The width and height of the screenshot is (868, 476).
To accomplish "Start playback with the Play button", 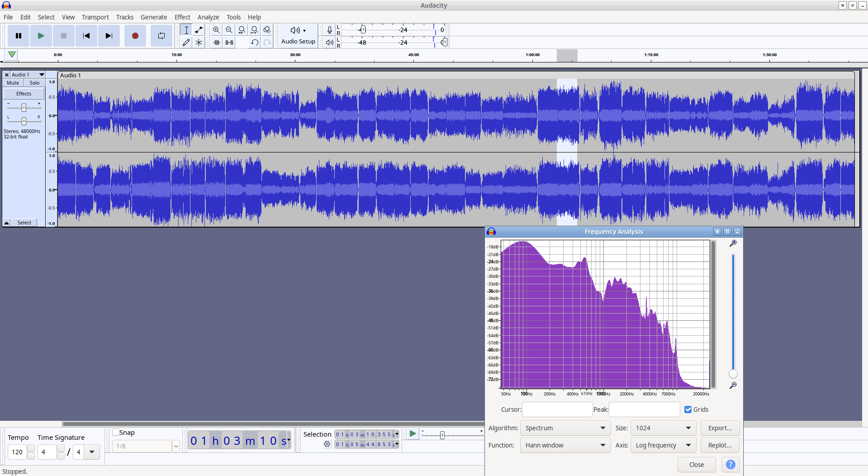I will (41, 36).
